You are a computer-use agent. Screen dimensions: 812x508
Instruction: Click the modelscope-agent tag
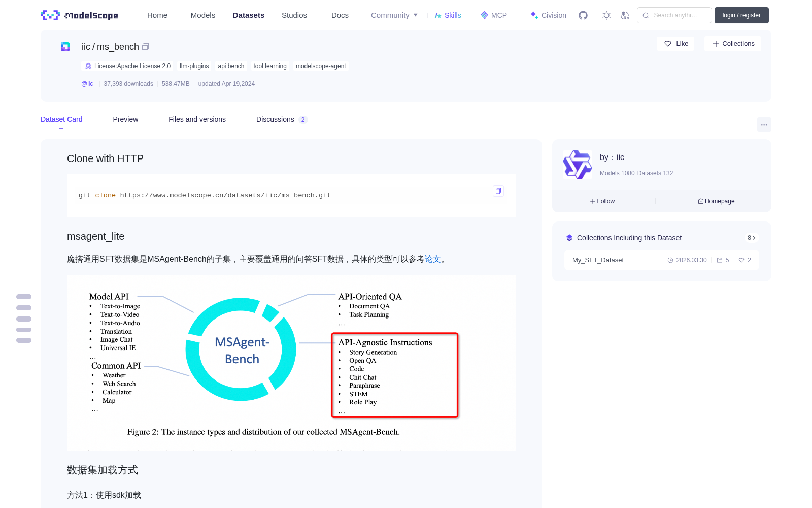point(321,66)
